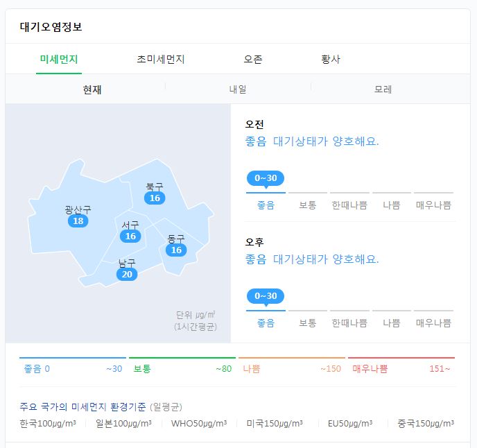This screenshot has height=448, width=477.
Task: Click 좋음 level label in 오전 scale
Action: click(x=266, y=205)
